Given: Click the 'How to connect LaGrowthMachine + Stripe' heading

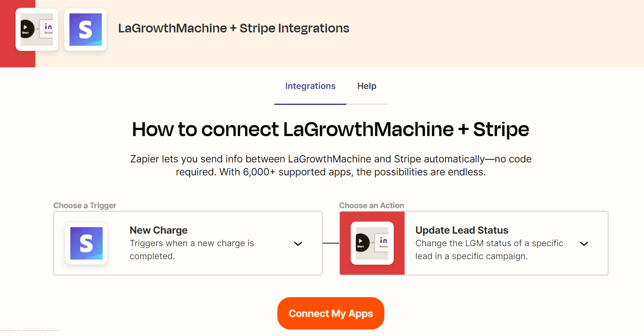Looking at the screenshot, I should click(330, 130).
